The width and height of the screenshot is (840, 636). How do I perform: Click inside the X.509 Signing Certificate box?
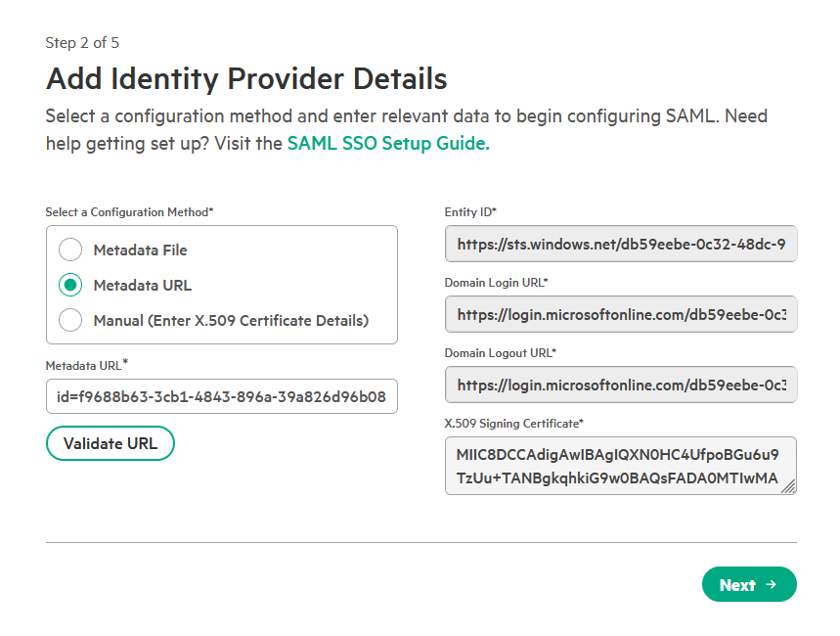click(x=616, y=466)
